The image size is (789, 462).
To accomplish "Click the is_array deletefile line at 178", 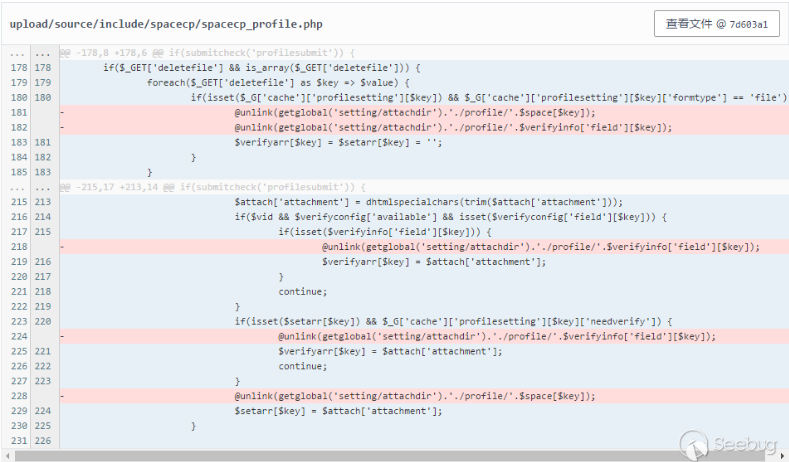I will pyautogui.click(x=261, y=68).
